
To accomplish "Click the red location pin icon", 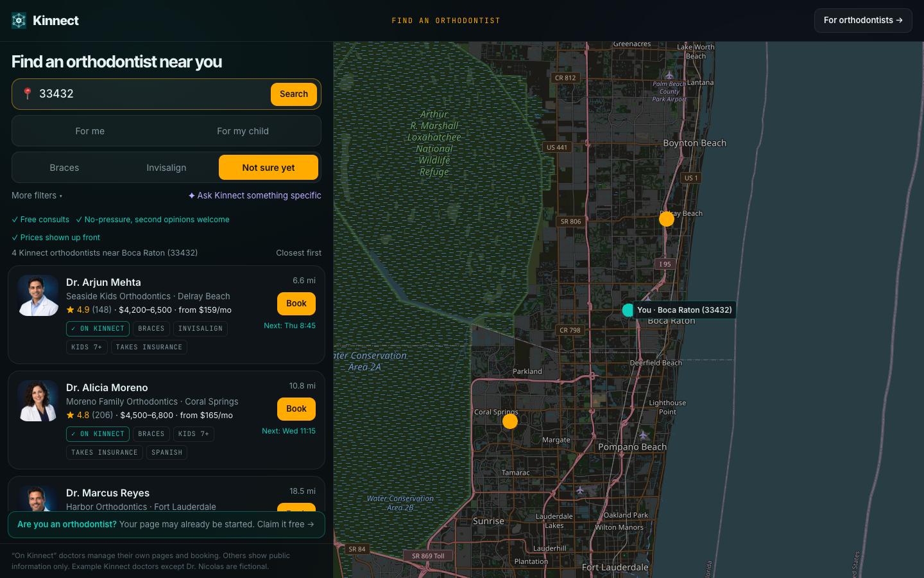I will [x=27, y=94].
